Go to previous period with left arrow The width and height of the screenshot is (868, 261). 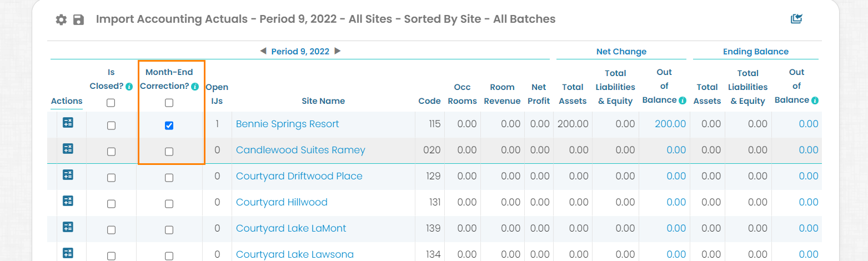click(x=263, y=51)
